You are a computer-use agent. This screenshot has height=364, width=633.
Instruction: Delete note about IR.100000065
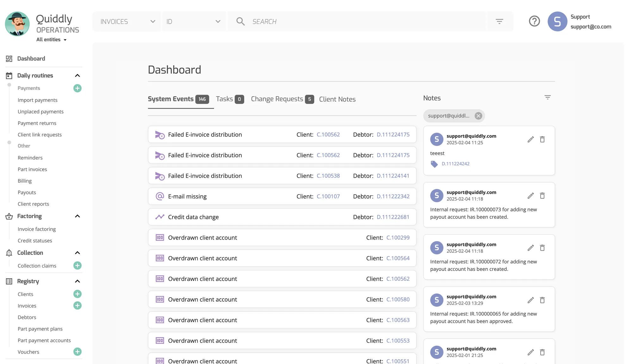[x=542, y=300]
